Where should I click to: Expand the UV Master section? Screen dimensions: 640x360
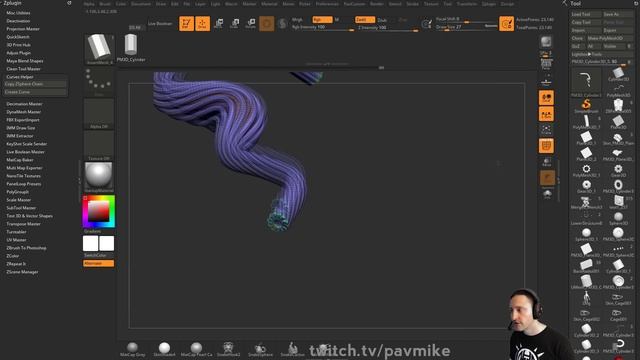click(x=16, y=240)
